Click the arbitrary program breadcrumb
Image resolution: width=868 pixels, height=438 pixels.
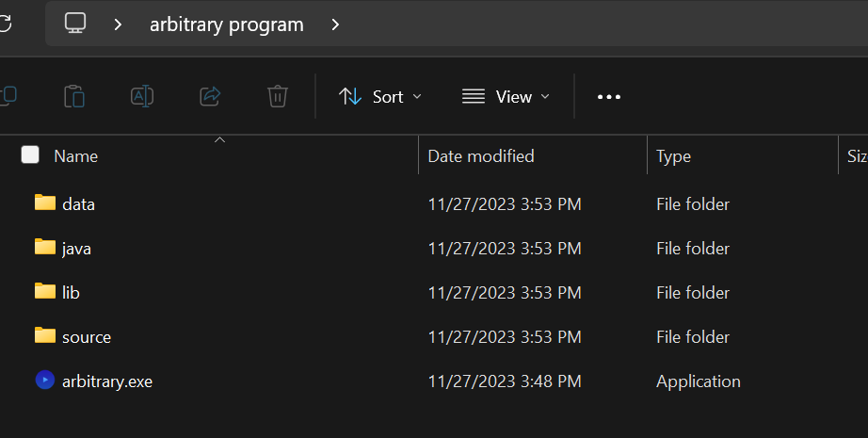pyautogui.click(x=226, y=24)
